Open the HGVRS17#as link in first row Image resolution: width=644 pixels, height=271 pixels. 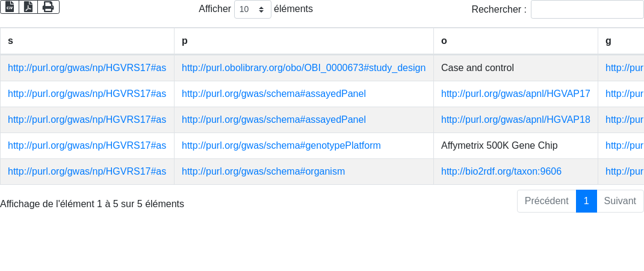point(87,68)
